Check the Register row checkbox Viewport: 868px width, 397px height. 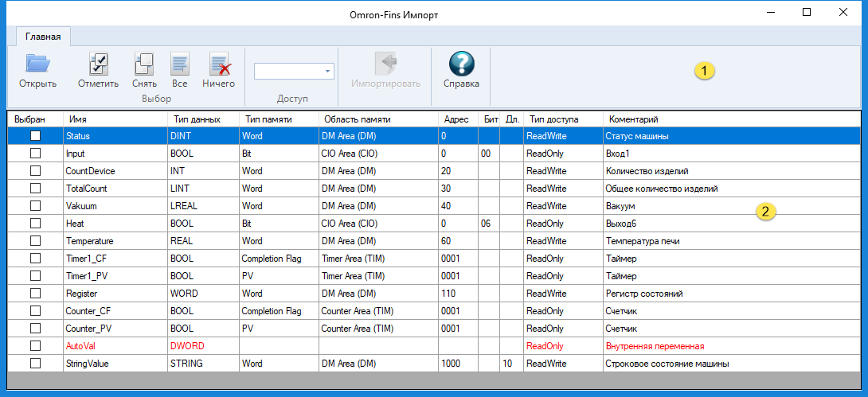point(35,294)
